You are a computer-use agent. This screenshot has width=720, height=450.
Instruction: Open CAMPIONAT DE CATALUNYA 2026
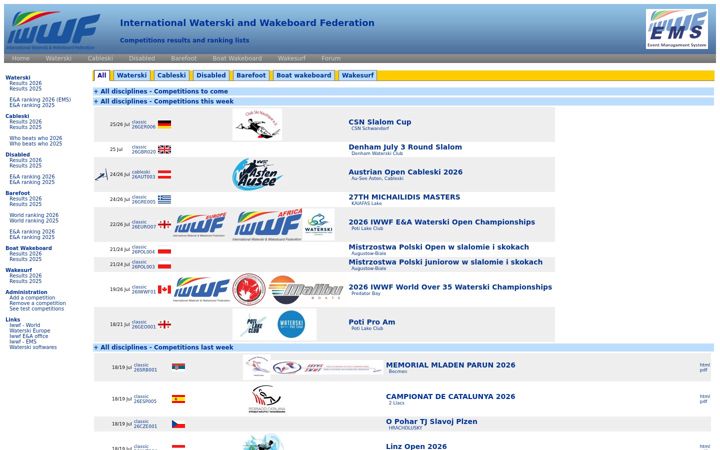(x=450, y=396)
